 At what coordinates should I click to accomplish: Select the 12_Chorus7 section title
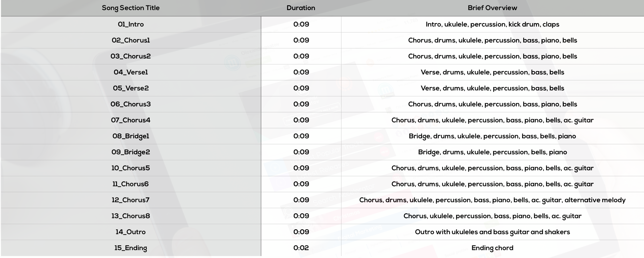point(131,200)
